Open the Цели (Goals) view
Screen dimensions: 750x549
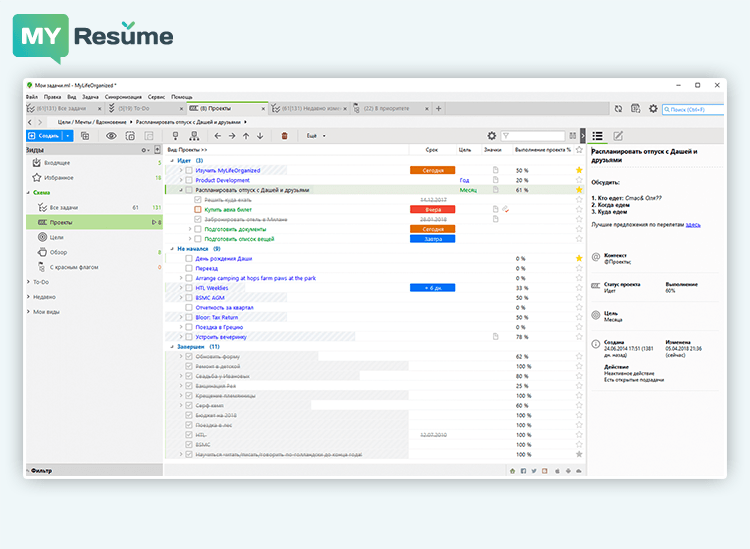click(x=56, y=237)
